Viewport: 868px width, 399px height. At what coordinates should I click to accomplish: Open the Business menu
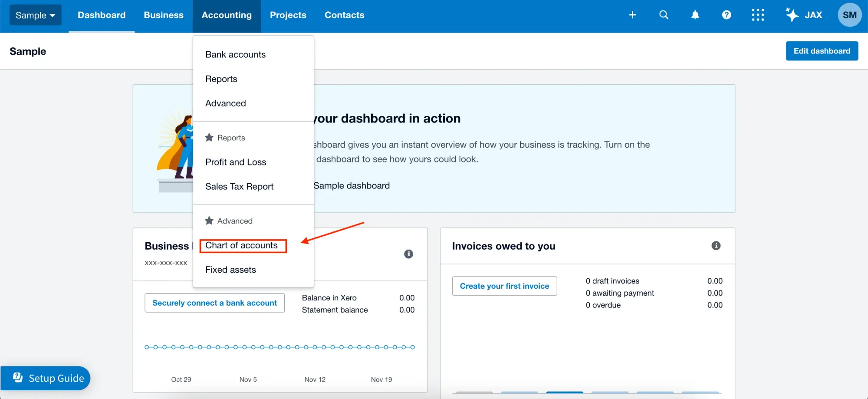[x=164, y=15]
